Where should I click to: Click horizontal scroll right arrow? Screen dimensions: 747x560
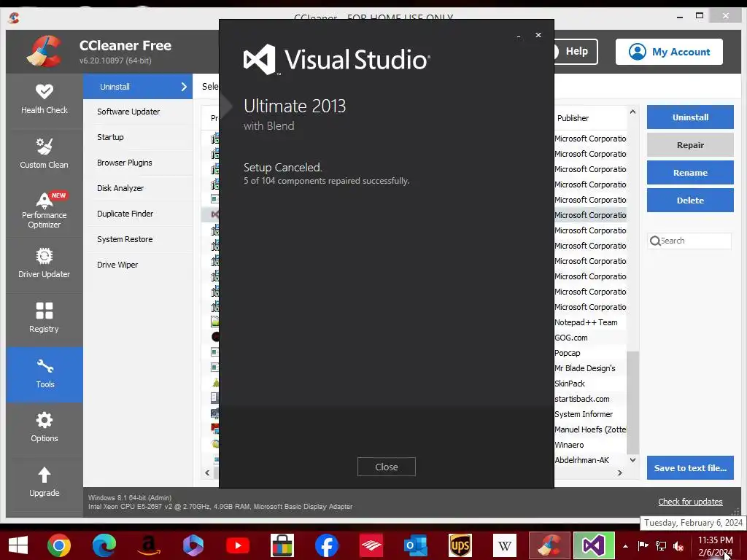click(x=619, y=472)
